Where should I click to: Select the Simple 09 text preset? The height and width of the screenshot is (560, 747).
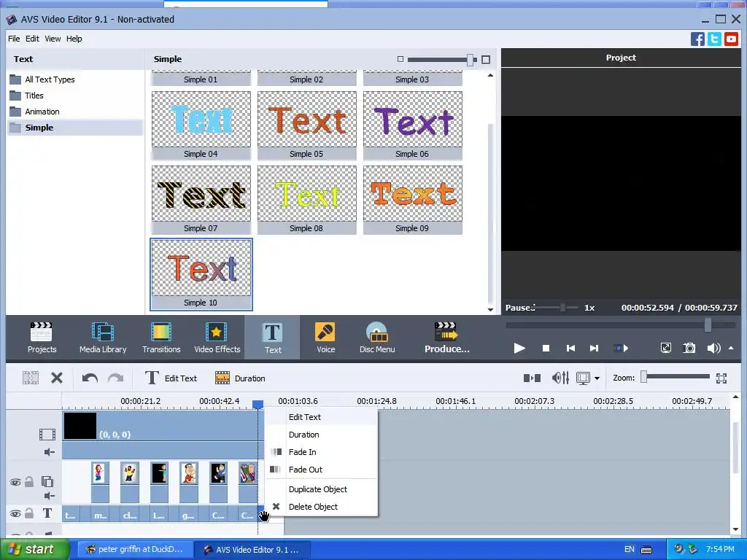click(x=413, y=200)
